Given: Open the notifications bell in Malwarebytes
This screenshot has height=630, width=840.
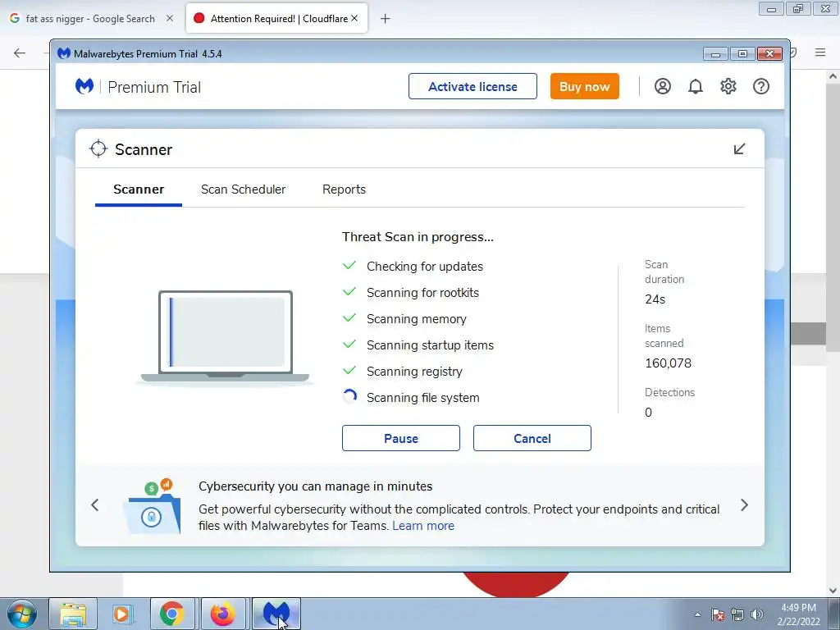Looking at the screenshot, I should [x=696, y=86].
